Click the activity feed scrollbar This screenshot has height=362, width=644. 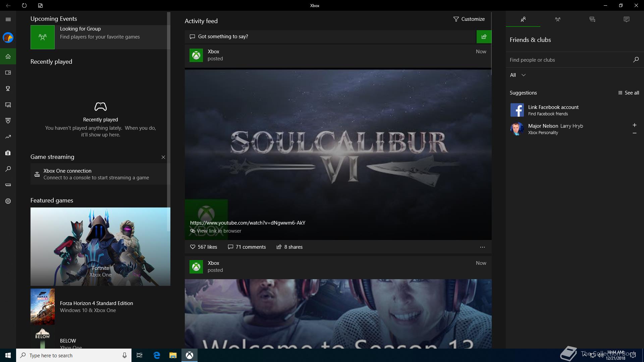491,44
